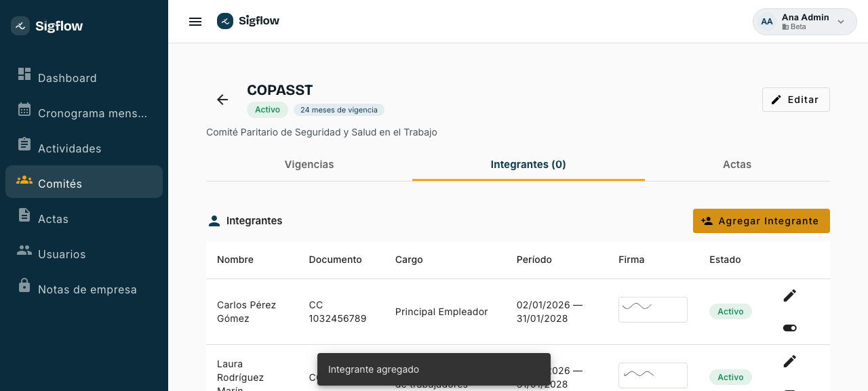Viewport: 868px width, 391px height.
Task: Click the Dashboard grid icon
Action: (24, 74)
